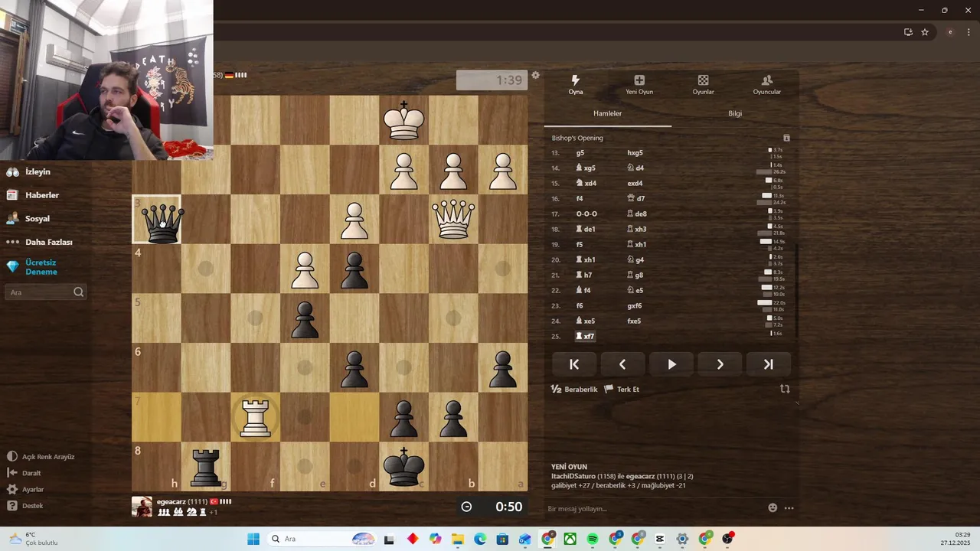This screenshot has height=551, width=980.
Task: Jump to the last move
Action: pyautogui.click(x=768, y=364)
